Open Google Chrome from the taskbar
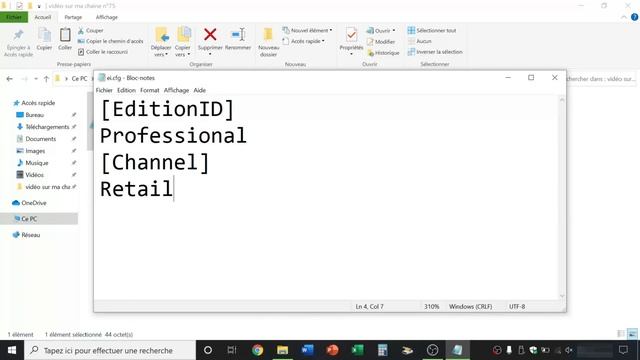The width and height of the screenshot is (640, 360). pos(257,350)
